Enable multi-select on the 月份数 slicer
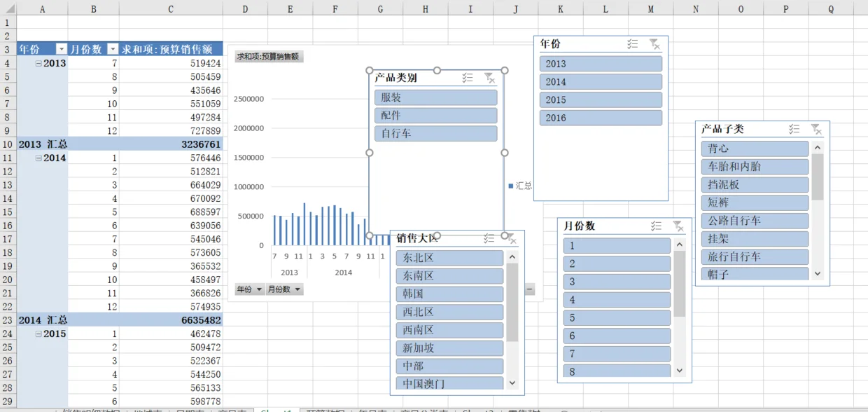This screenshot has width=868, height=412. (657, 226)
